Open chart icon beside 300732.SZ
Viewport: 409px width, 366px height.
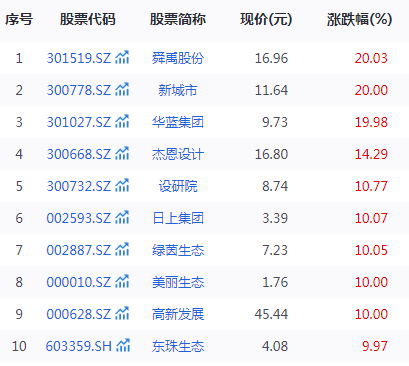coord(122,186)
